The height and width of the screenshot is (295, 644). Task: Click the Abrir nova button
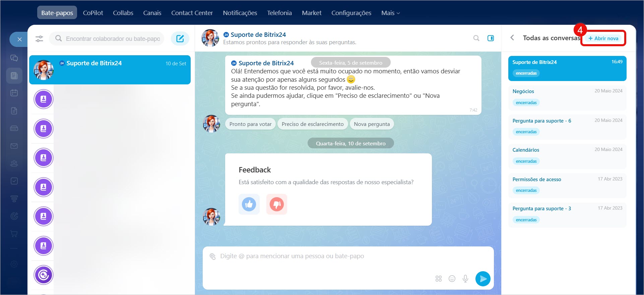tap(603, 39)
